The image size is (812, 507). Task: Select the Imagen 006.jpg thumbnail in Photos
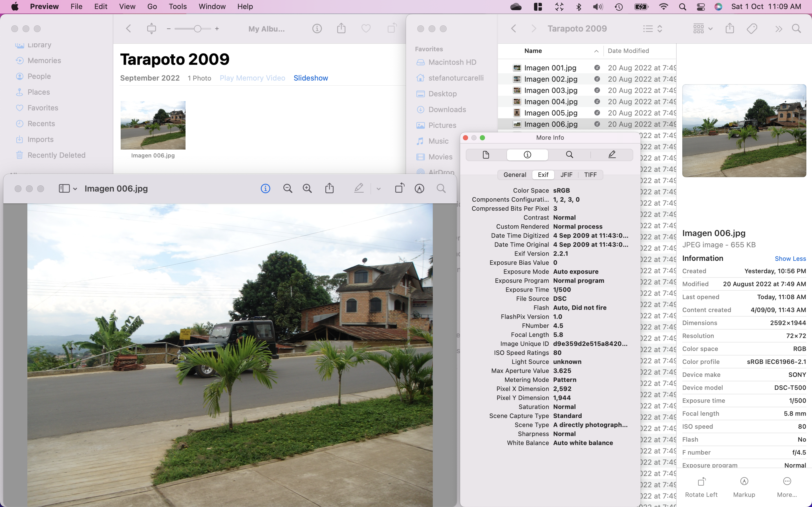153,125
